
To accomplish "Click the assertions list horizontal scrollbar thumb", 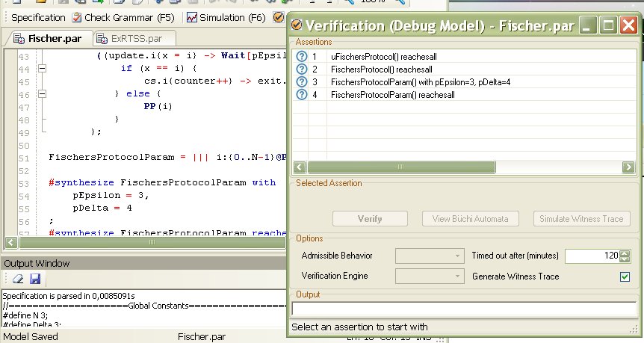I will coord(401,167).
